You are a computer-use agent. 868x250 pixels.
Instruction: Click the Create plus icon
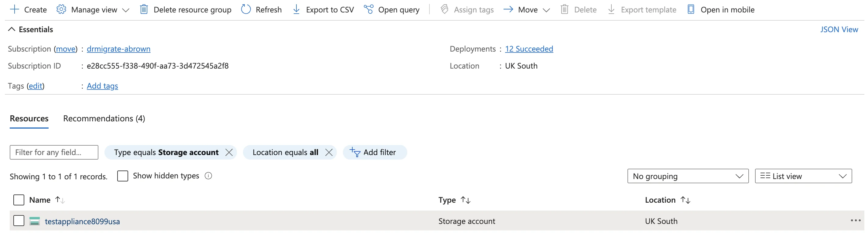point(15,9)
